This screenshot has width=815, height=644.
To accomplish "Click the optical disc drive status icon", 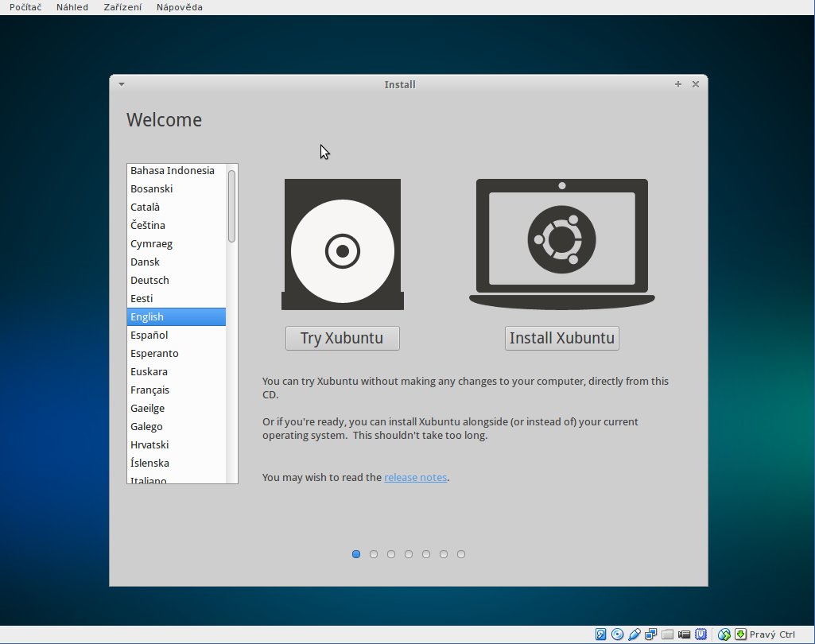I will coord(618,634).
